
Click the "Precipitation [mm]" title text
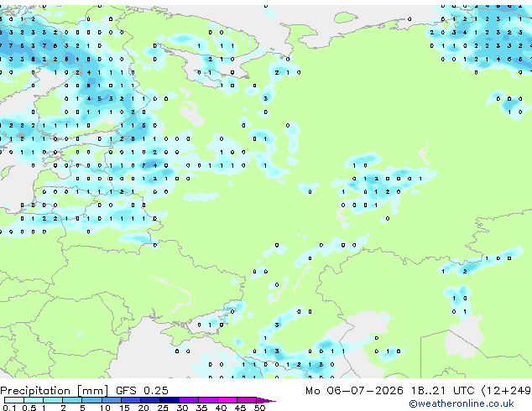[x=55, y=391]
